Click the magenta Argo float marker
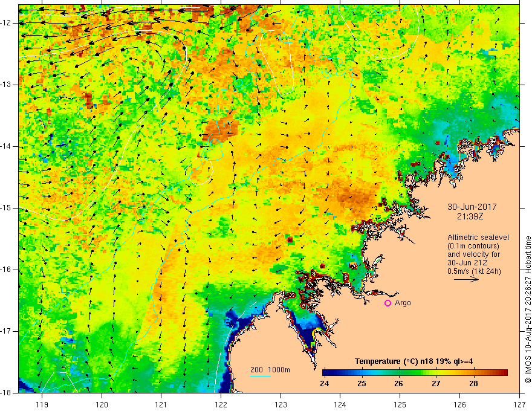Image resolution: width=532 pixels, height=411 pixels. (x=388, y=303)
